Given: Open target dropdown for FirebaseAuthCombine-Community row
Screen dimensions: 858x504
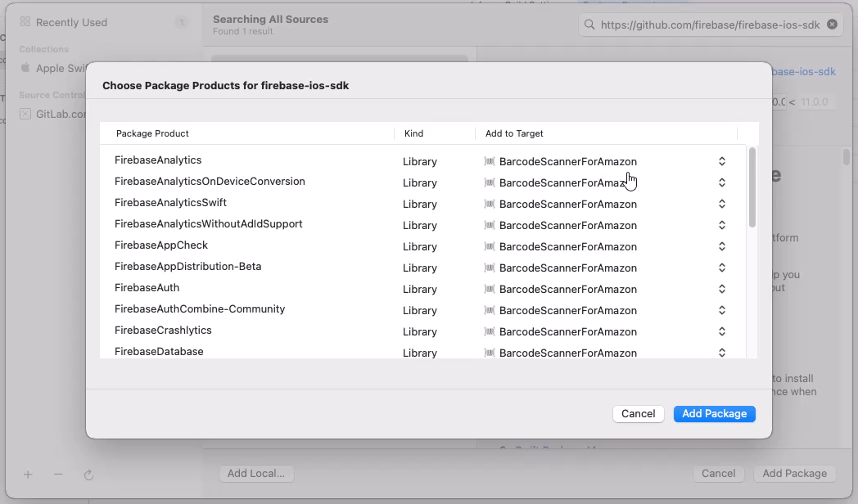Looking at the screenshot, I should click(x=722, y=310).
